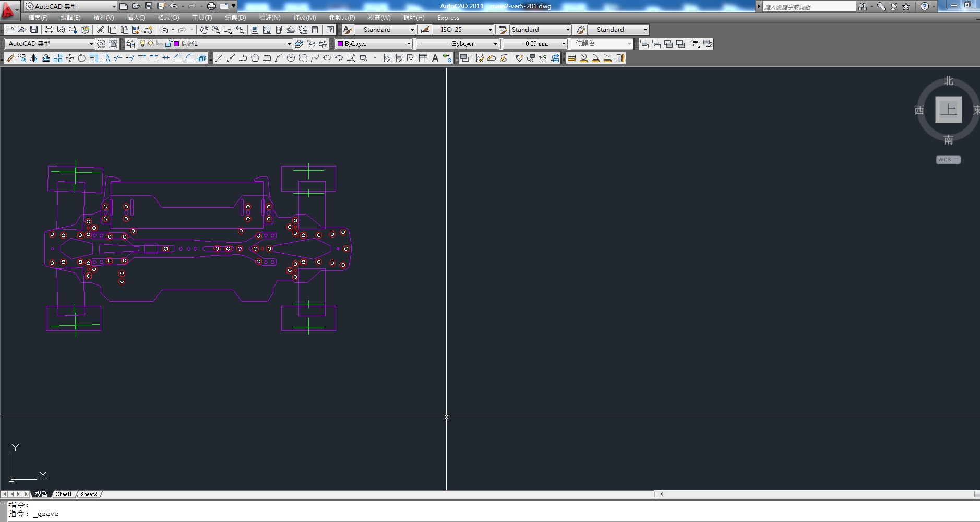Open the 修改(M) menu
The image size is (980, 522).
tap(304, 18)
